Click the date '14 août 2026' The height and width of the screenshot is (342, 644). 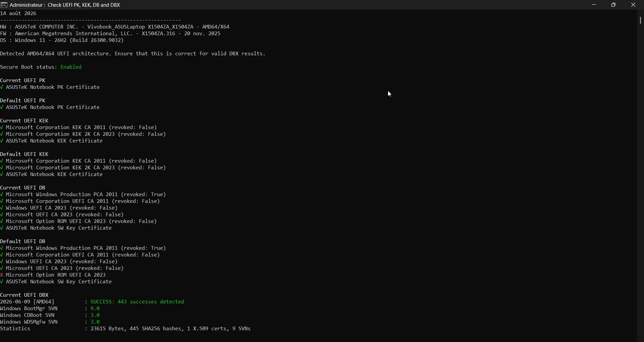[x=18, y=13]
